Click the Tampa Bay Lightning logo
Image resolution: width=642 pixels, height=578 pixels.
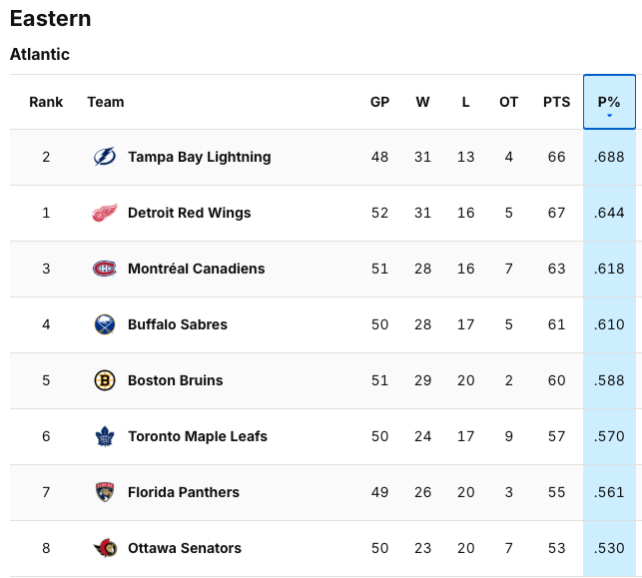(105, 157)
